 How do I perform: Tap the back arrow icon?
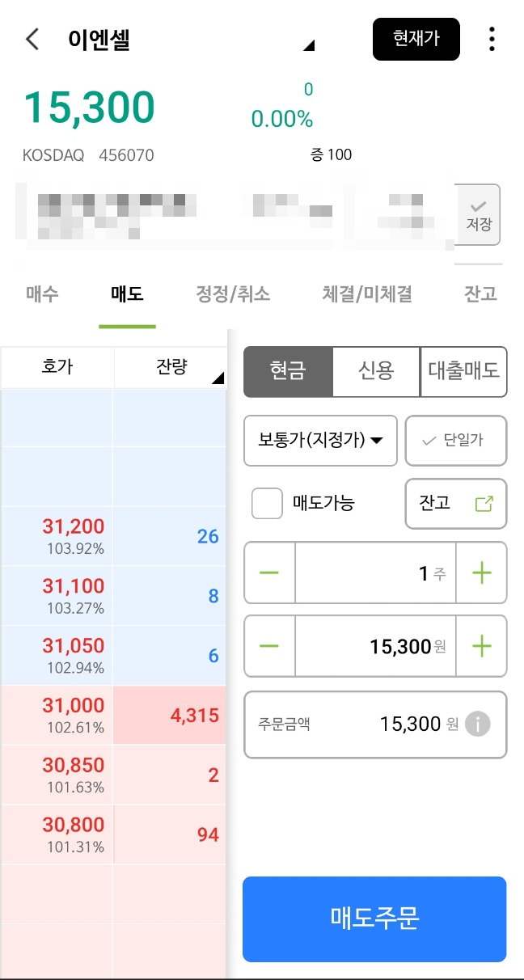(32, 39)
